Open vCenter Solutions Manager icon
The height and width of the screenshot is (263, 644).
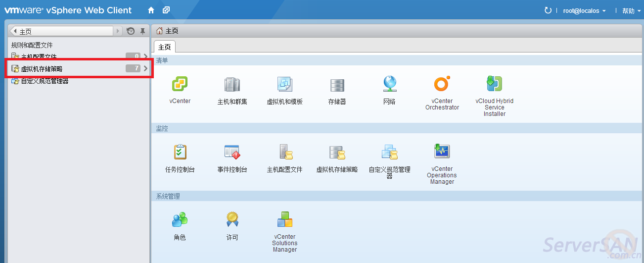[x=285, y=220]
